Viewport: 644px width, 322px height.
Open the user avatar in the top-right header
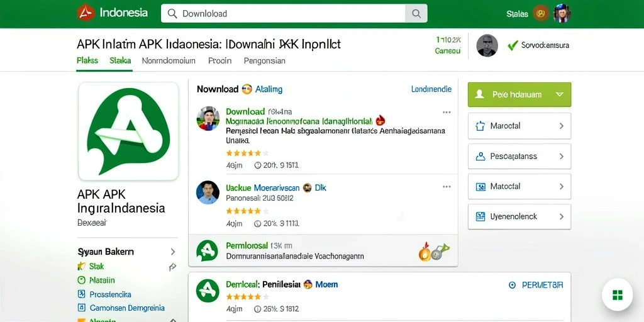click(562, 14)
